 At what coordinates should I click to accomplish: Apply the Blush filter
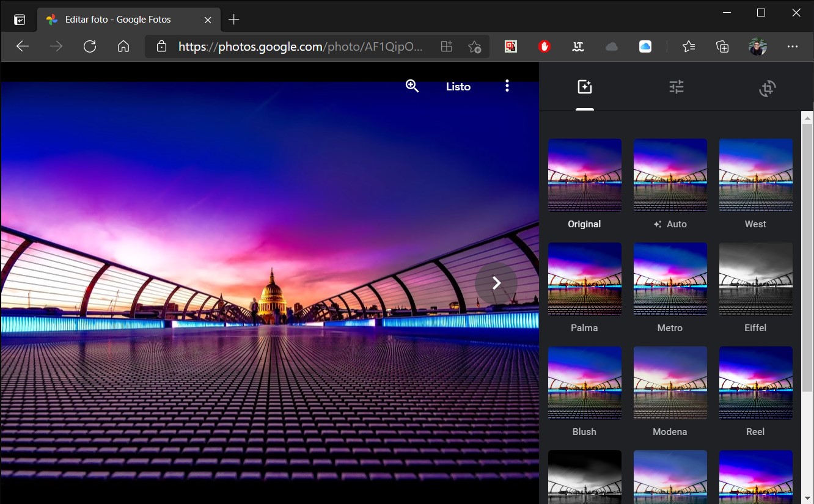click(585, 383)
